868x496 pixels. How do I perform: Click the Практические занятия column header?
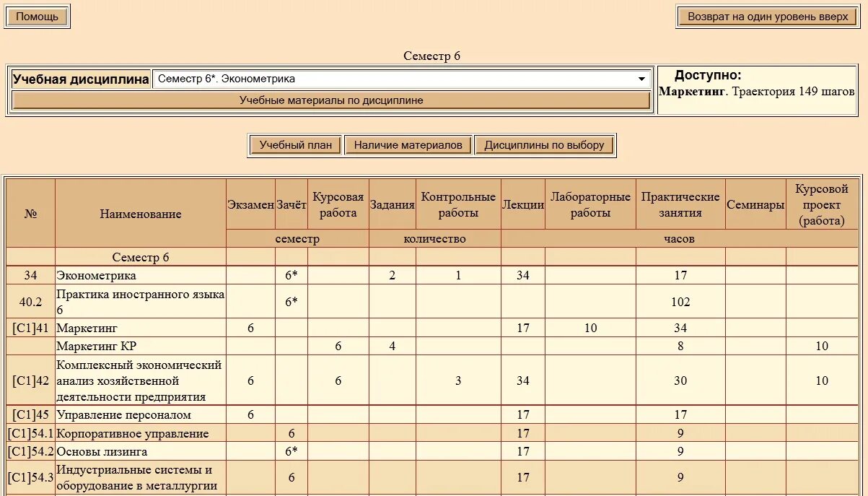tap(680, 204)
